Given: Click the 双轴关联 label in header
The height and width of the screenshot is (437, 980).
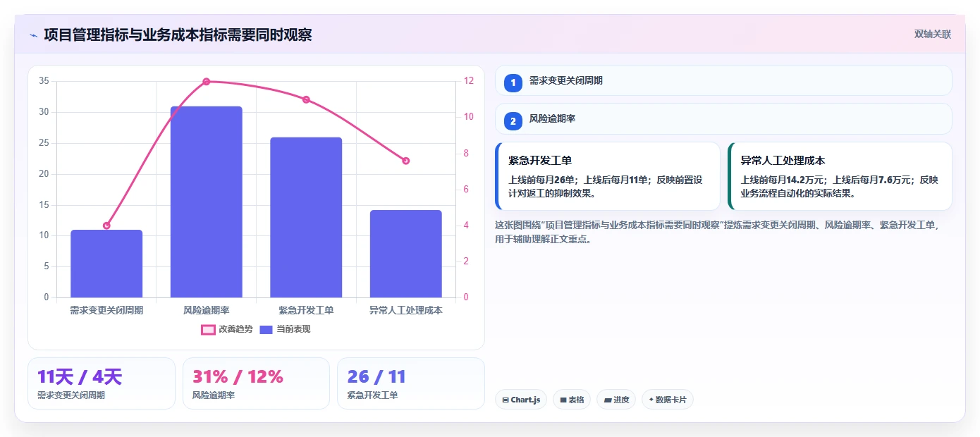Looking at the screenshot, I should pyautogui.click(x=933, y=34).
